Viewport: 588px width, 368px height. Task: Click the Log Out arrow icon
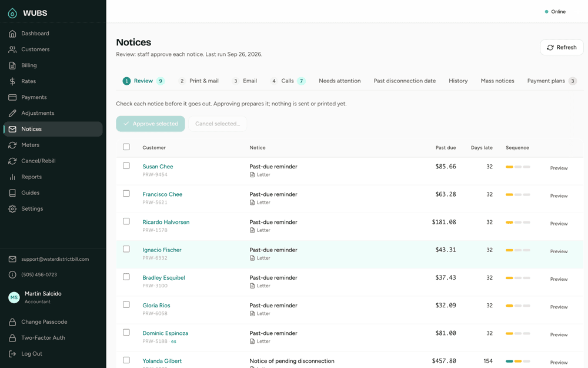pyautogui.click(x=12, y=354)
